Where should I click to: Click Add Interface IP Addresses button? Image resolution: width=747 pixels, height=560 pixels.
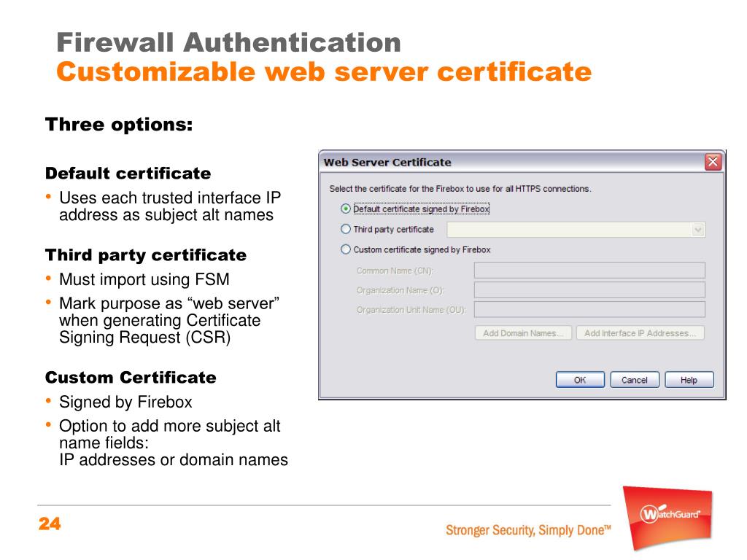[640, 332]
